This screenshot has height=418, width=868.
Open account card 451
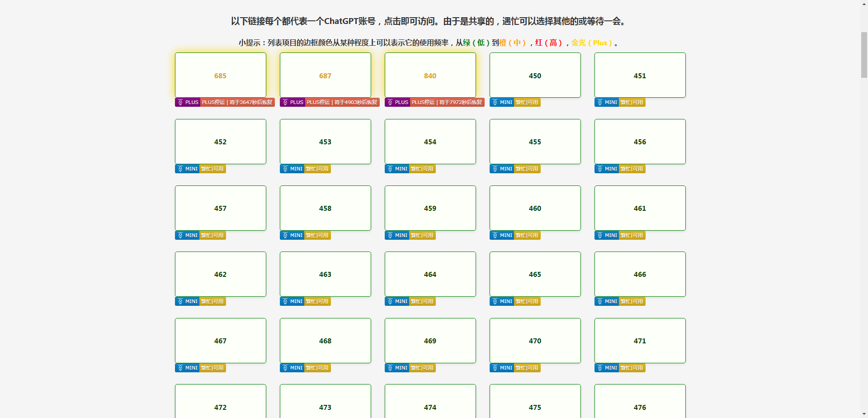[x=640, y=75]
